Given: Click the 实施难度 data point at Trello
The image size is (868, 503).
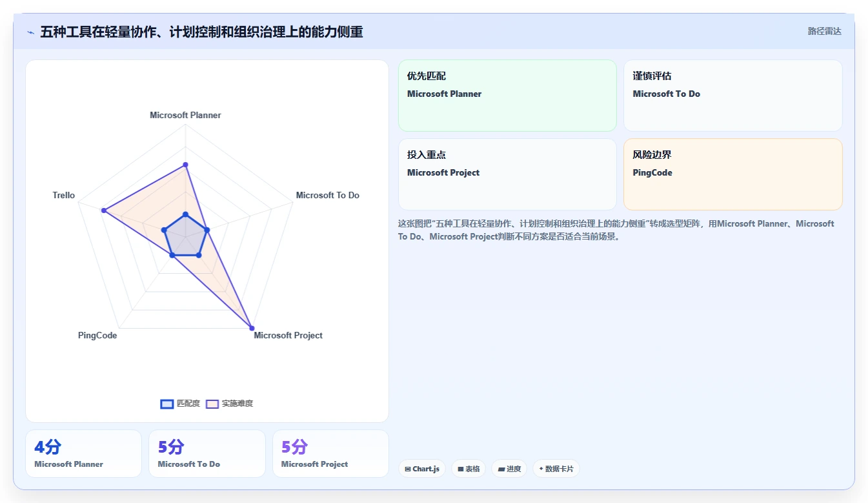Looking at the screenshot, I should coord(103,210).
